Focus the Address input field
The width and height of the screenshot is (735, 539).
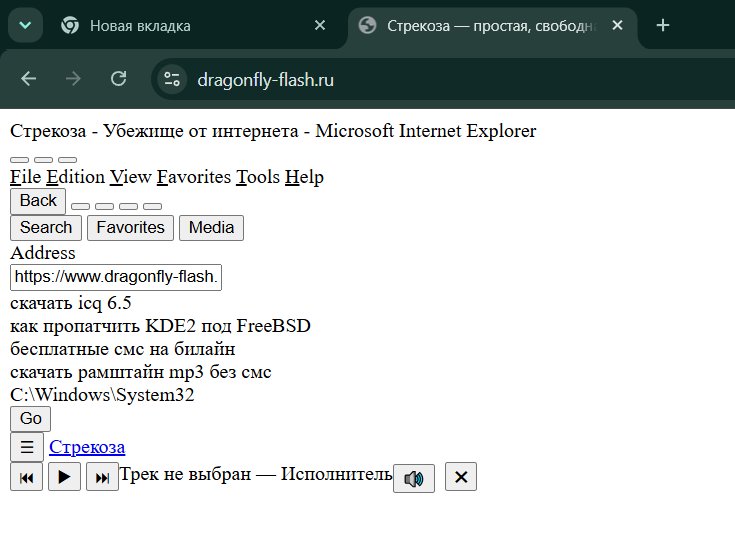pyautogui.click(x=116, y=277)
